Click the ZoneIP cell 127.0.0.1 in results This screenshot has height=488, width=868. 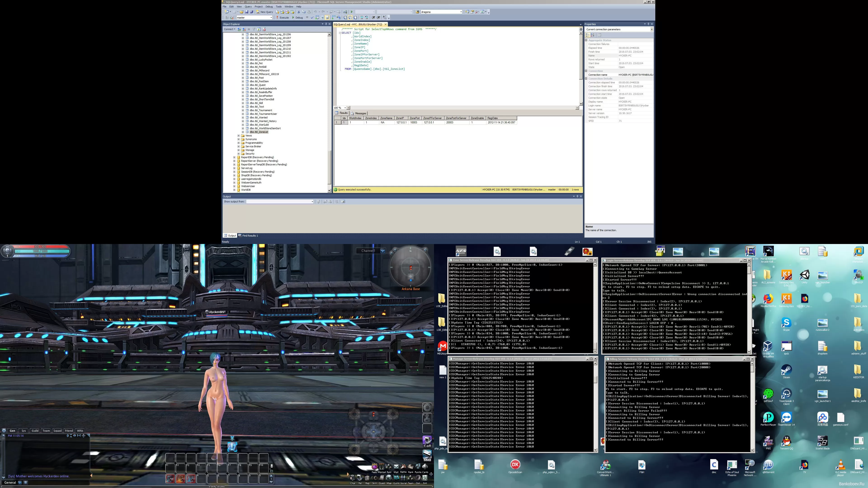(401, 122)
